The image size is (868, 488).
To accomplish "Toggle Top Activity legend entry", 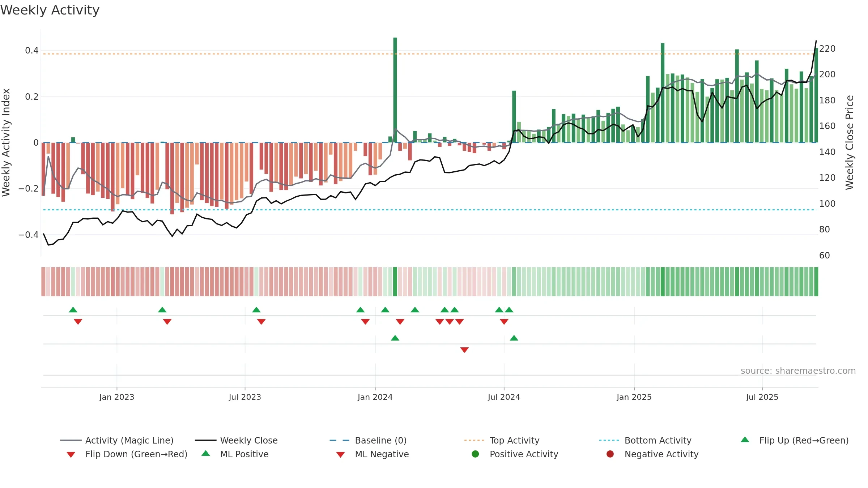I will [502, 440].
